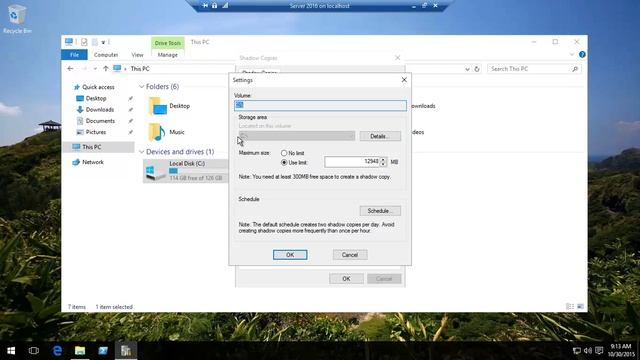Open the taskbar network icon
Image resolution: width=640 pixels, height=360 pixels.
click(576, 351)
